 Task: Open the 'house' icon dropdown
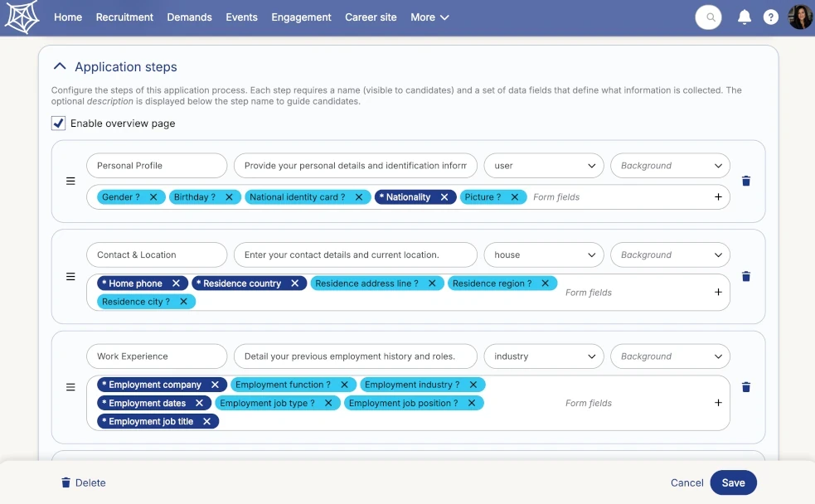pos(544,255)
